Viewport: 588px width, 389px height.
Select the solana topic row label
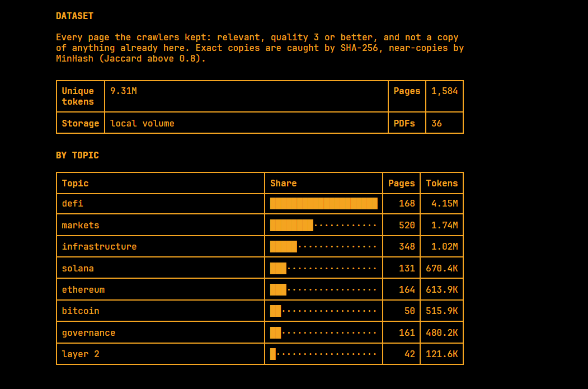pyautogui.click(x=78, y=268)
